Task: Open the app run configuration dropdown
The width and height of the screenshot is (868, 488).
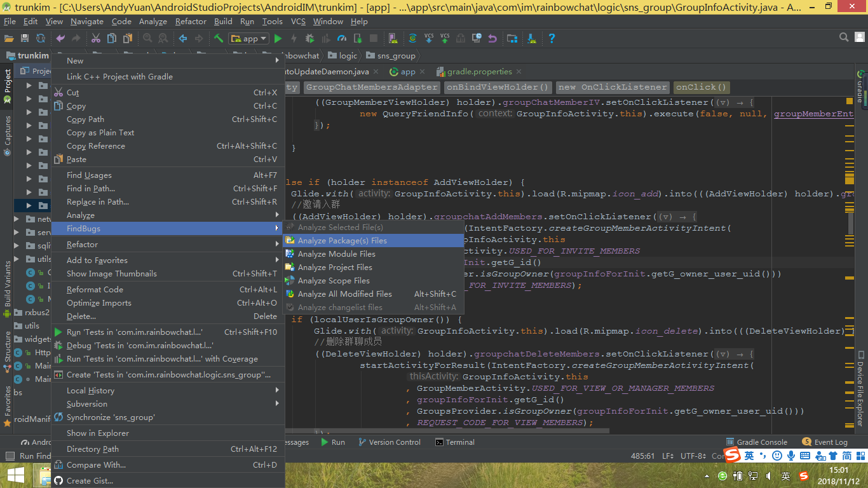Action: [249, 38]
